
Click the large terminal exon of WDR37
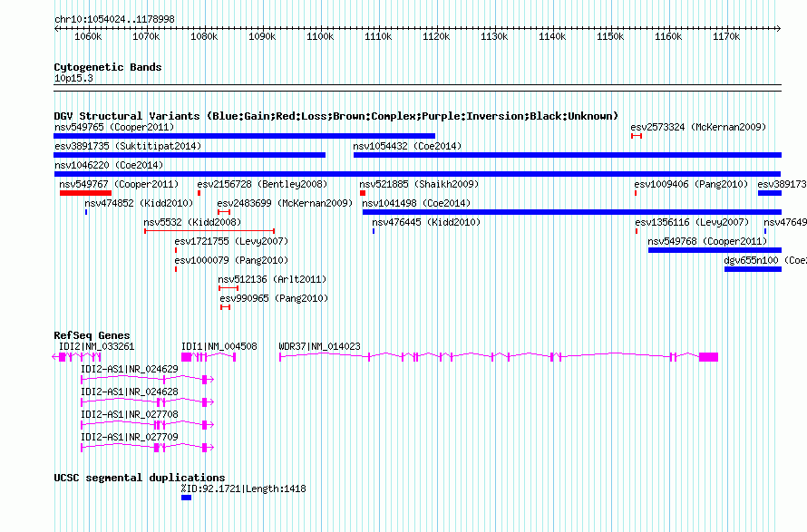point(709,357)
